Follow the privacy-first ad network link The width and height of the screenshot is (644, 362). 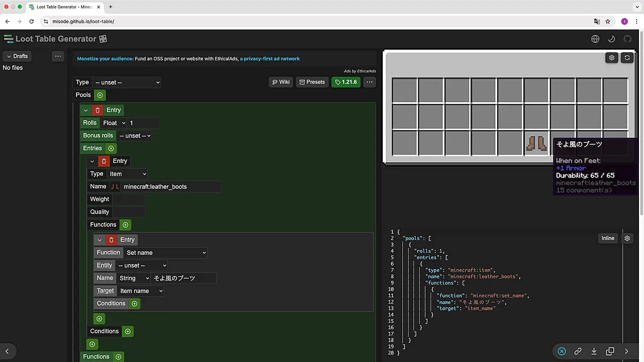pos(270,59)
